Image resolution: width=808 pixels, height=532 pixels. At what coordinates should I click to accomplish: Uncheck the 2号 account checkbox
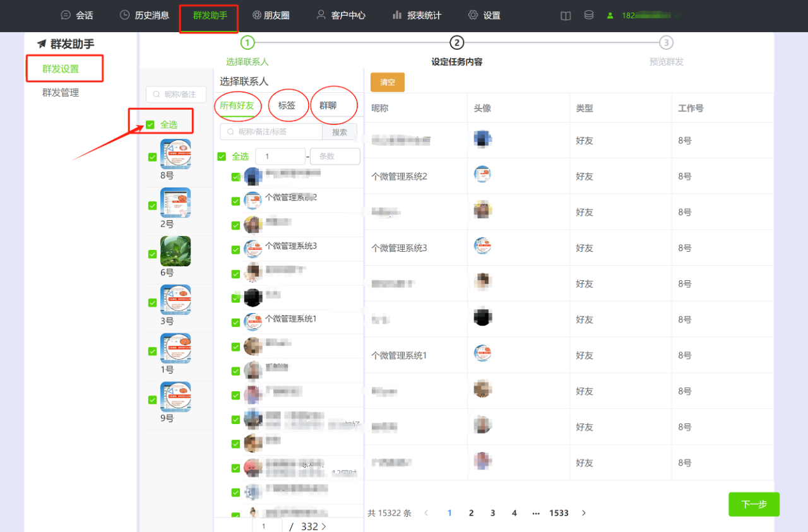(x=152, y=206)
